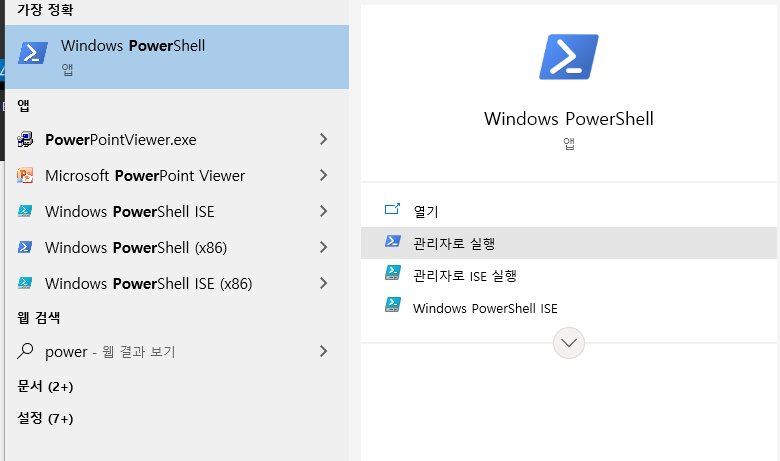Open the Windows PowerShell ISE (x86) result
The width and height of the screenshot is (780, 461).
pos(177,283)
